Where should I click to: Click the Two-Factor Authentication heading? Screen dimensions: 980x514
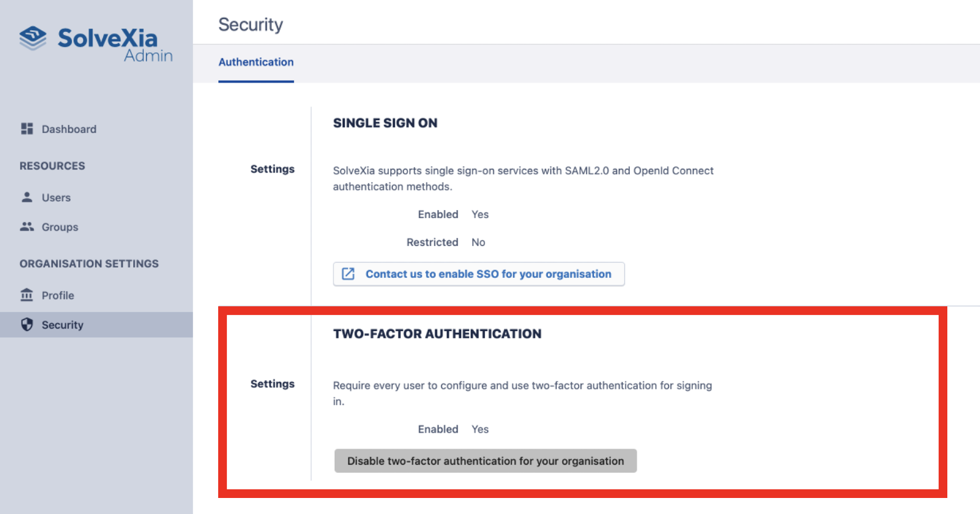pos(437,334)
